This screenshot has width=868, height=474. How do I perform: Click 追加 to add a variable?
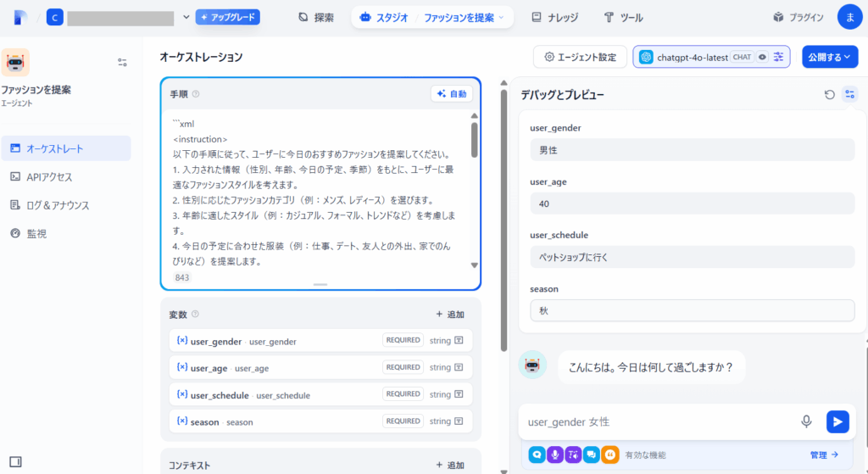[450, 315]
